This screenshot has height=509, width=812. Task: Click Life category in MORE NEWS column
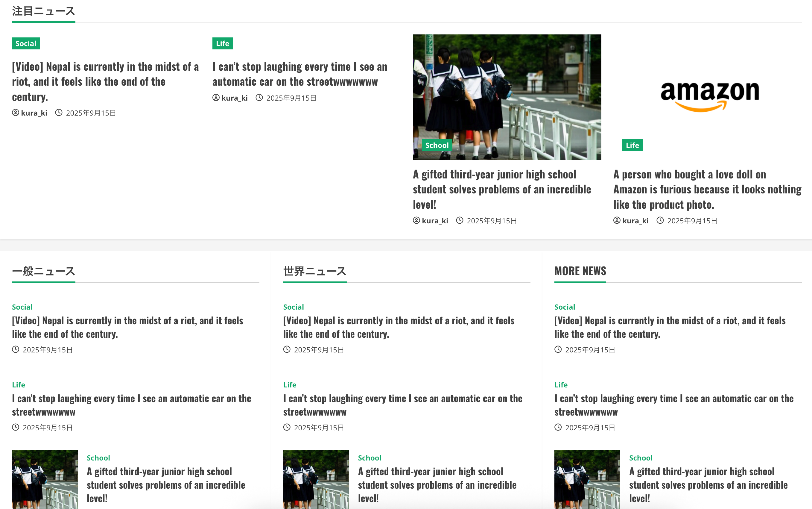[x=561, y=385]
